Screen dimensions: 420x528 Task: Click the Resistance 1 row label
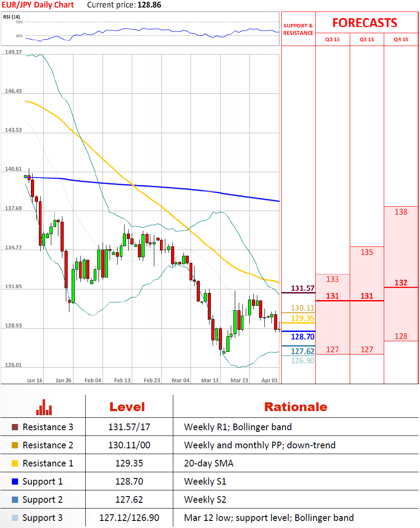click(48, 463)
